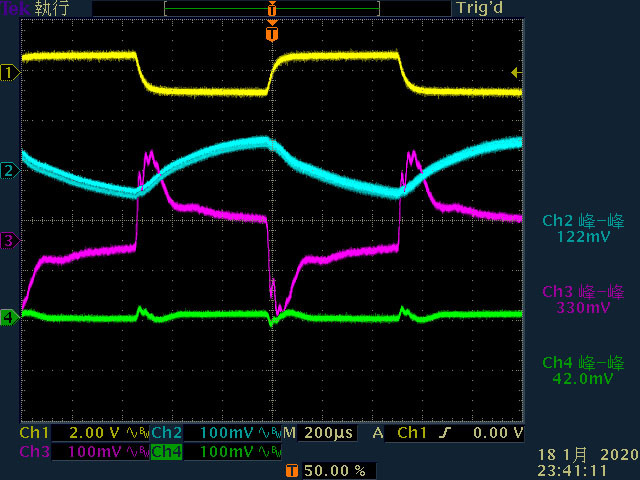Click the Ch2 peak-to-peak 122mV measurement

click(583, 229)
